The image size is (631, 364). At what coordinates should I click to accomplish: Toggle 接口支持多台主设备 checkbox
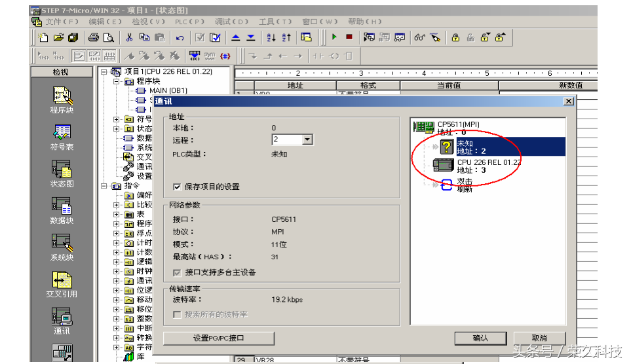click(x=177, y=272)
